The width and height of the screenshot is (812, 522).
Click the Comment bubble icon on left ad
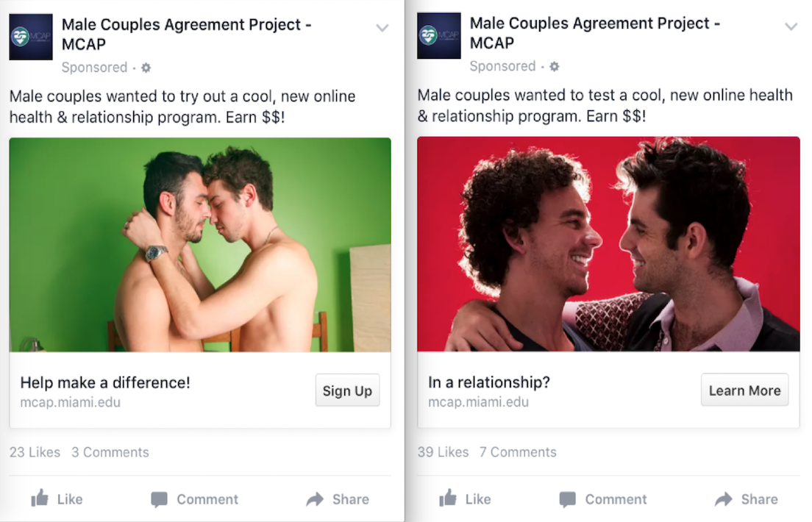(x=159, y=499)
